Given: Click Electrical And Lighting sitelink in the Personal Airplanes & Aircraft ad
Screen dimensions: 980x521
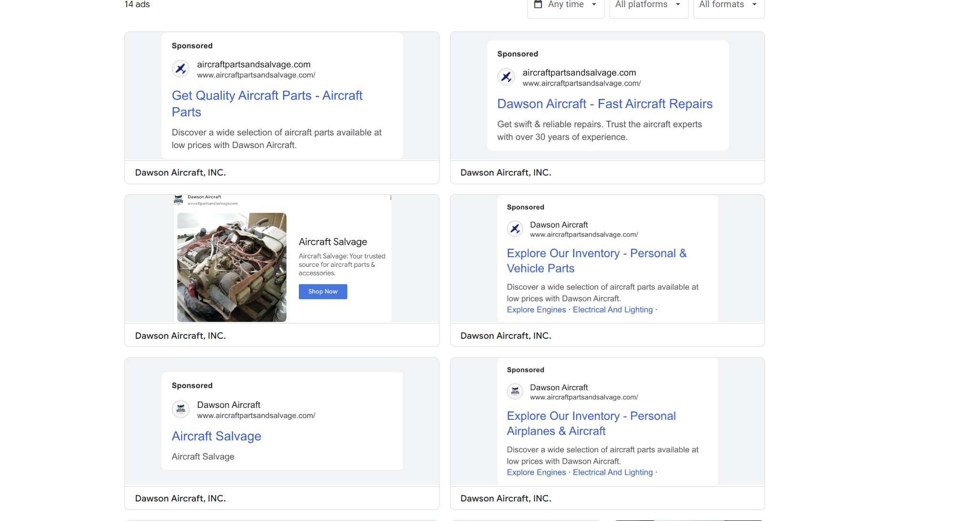Looking at the screenshot, I should tap(612, 472).
